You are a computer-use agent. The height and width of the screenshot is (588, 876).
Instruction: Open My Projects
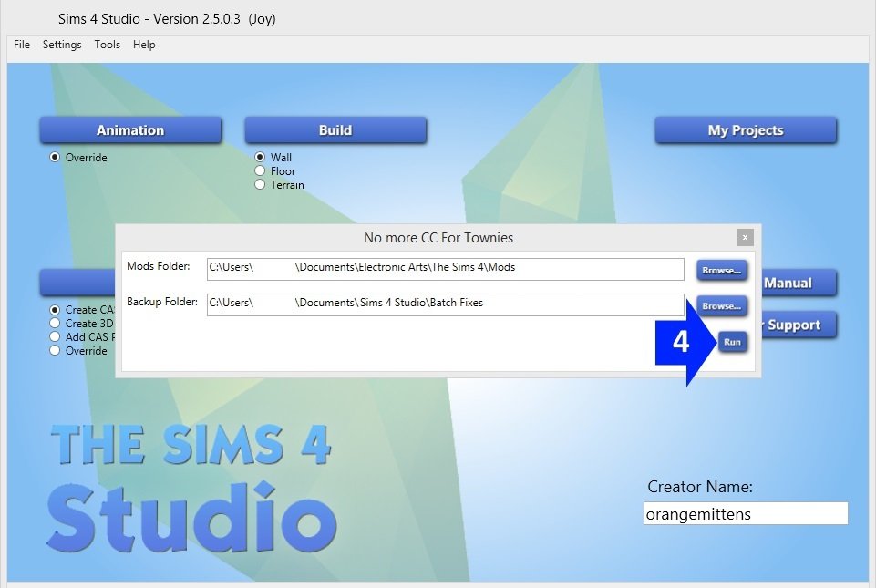pos(745,130)
